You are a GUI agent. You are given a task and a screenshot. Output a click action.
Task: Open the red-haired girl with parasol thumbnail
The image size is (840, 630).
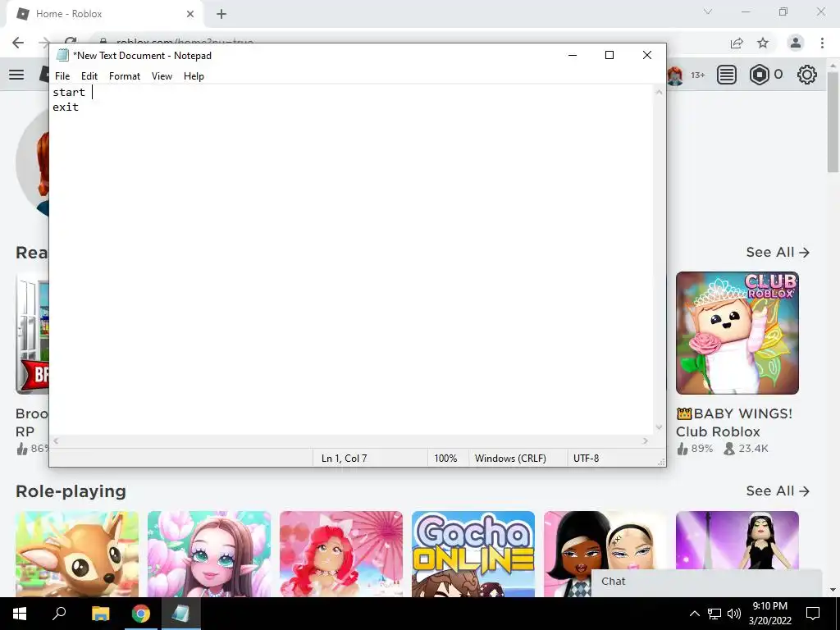click(341, 554)
